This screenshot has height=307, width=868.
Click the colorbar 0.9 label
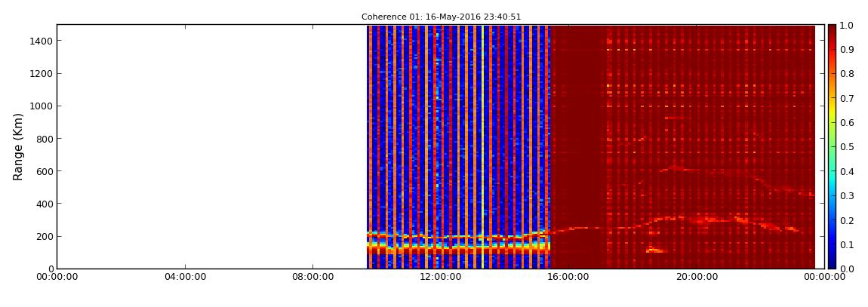846,50
